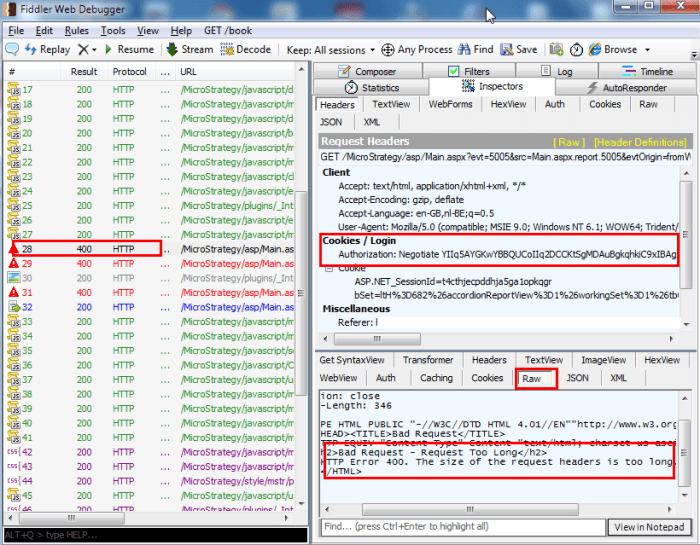Click the camera screenshot icon

click(x=556, y=49)
